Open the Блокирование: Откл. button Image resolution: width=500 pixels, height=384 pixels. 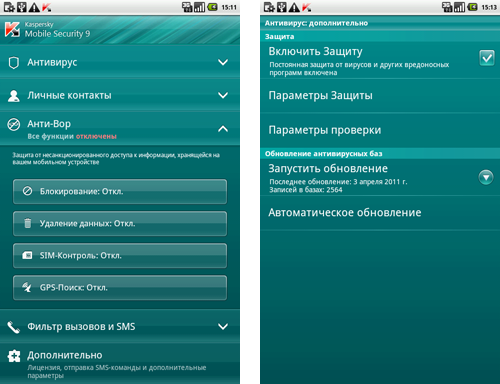[120, 191]
